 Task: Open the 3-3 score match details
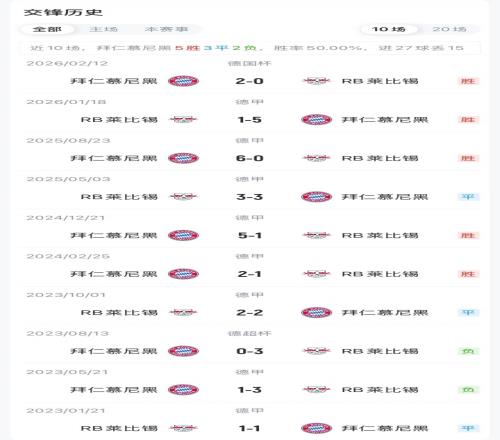250,197
